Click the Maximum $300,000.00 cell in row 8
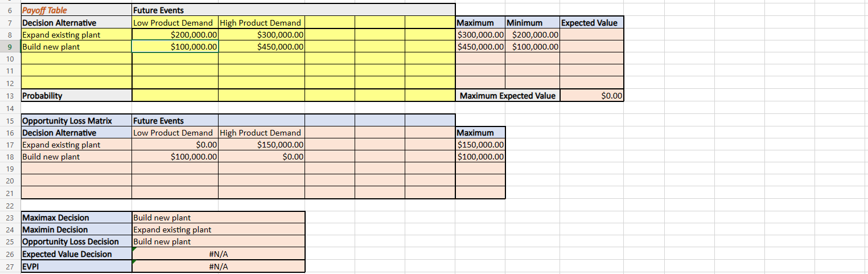Image resolution: width=868 pixels, height=274 pixels. pyautogui.click(x=480, y=35)
